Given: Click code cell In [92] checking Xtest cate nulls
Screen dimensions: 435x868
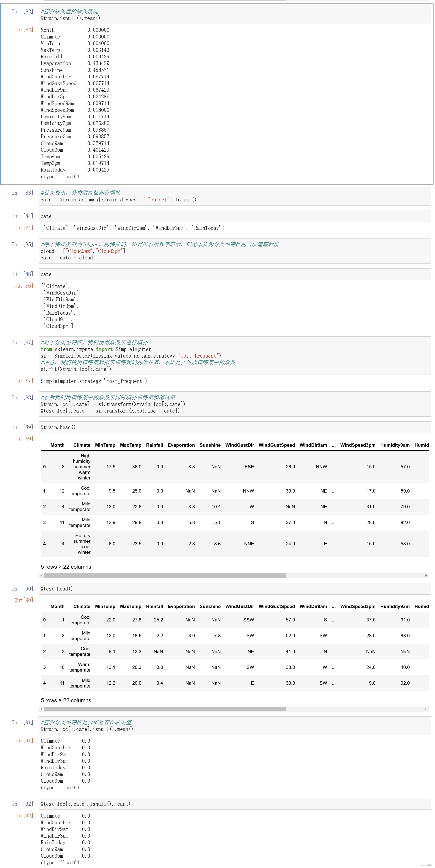Looking at the screenshot, I should [235, 804].
